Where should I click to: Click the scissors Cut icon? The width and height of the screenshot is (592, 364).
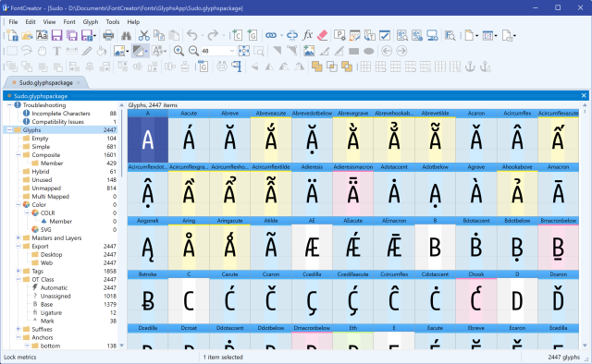144,35
